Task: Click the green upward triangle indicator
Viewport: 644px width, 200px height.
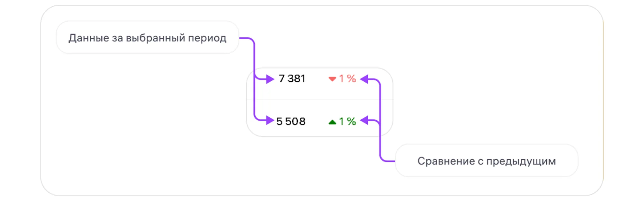Action: click(332, 122)
